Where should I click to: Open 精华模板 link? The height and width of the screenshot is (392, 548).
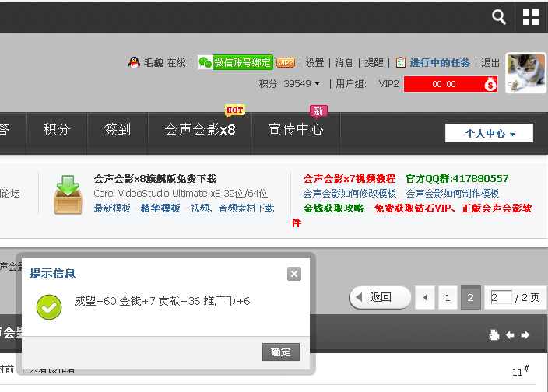160,208
